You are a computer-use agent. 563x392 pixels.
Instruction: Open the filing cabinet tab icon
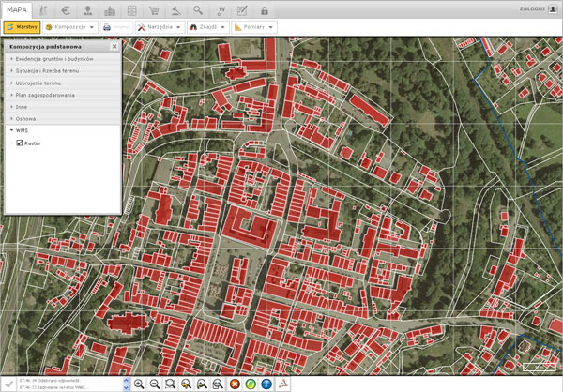131,10
